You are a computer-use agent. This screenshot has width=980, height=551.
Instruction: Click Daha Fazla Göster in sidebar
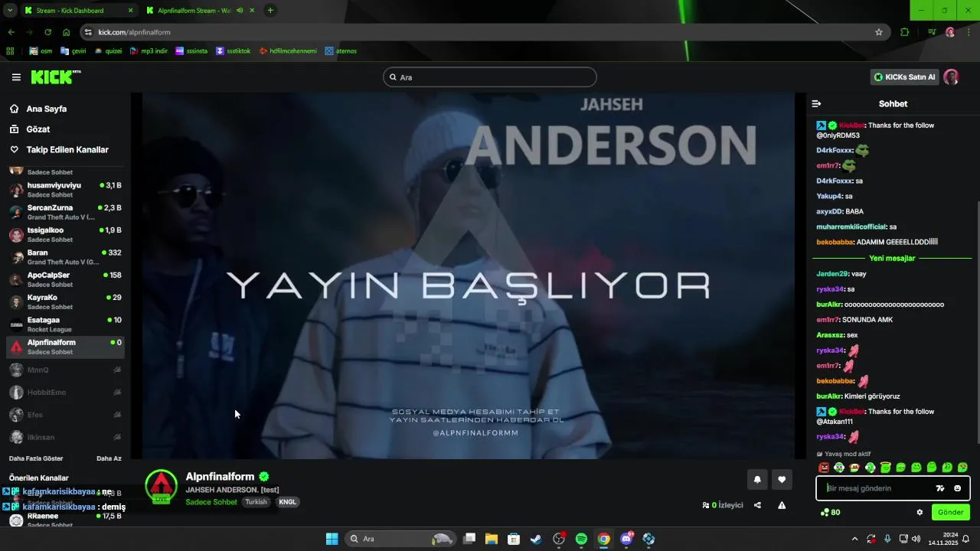click(x=36, y=458)
